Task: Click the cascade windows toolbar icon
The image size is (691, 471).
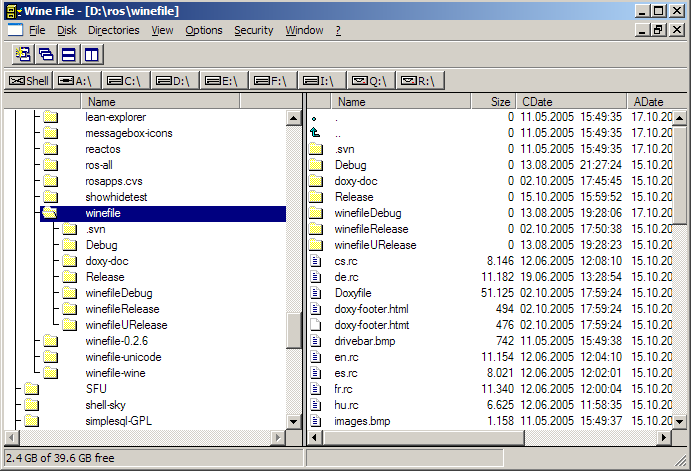Action: [46, 55]
